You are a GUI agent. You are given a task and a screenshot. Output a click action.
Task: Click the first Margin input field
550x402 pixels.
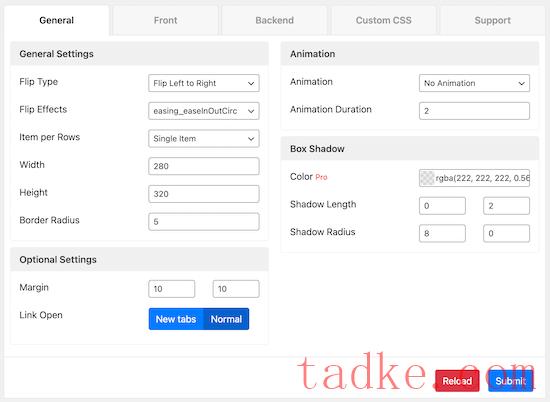click(172, 289)
